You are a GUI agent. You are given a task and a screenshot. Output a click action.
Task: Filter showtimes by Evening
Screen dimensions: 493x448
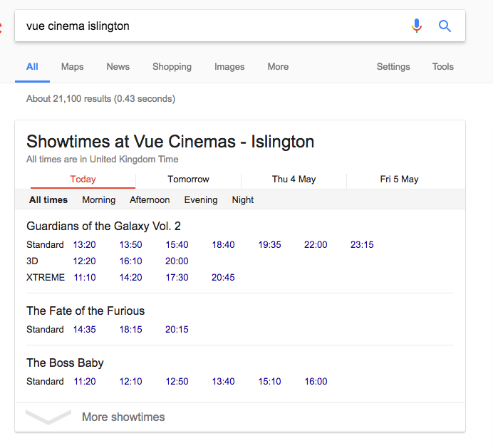(x=201, y=200)
